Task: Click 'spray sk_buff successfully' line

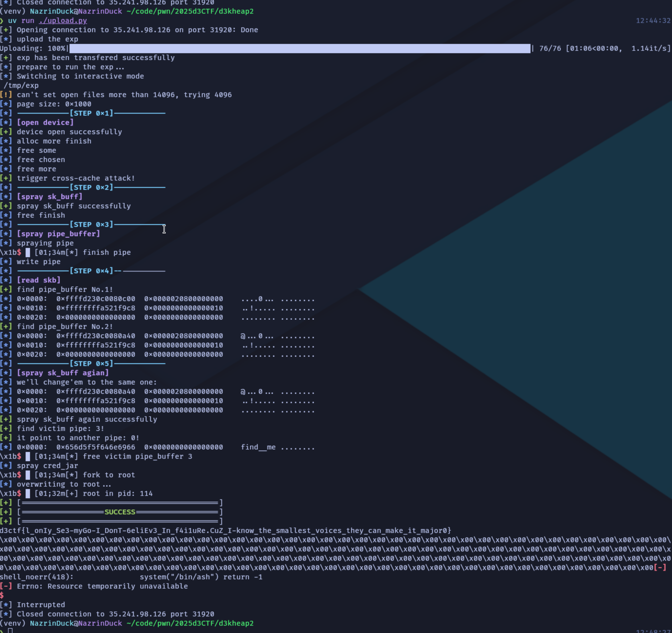Action: click(74, 206)
